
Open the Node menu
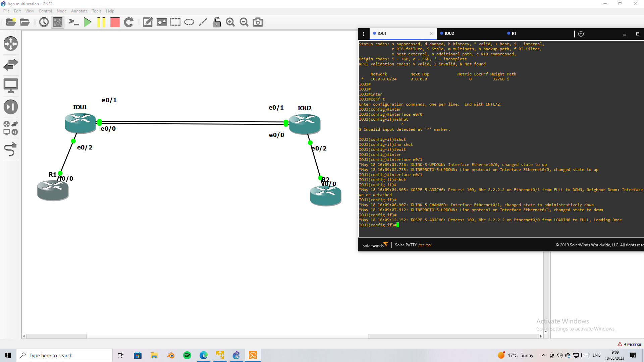point(61,11)
